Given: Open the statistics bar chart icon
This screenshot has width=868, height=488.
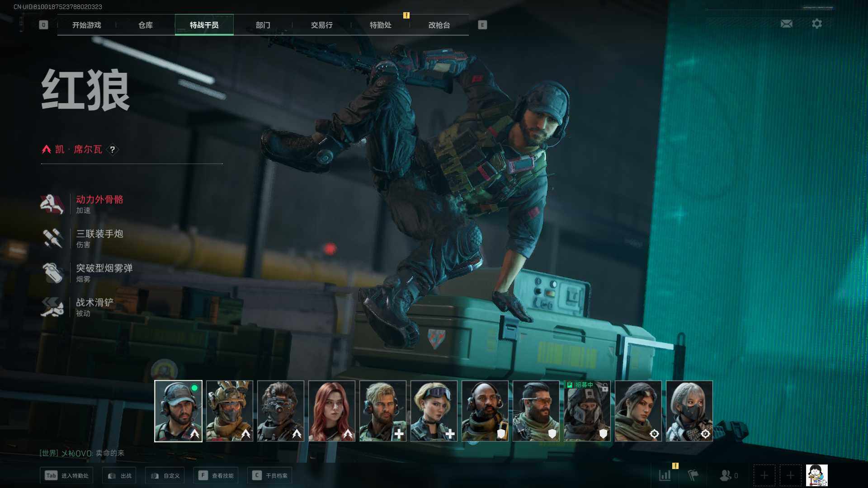Looking at the screenshot, I should 665,475.
